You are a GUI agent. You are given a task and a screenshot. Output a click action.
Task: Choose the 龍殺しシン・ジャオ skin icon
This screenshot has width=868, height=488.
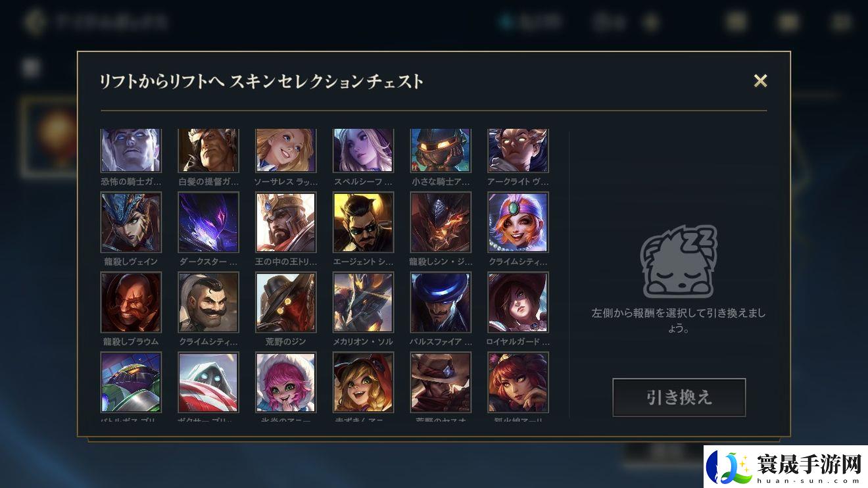click(441, 222)
